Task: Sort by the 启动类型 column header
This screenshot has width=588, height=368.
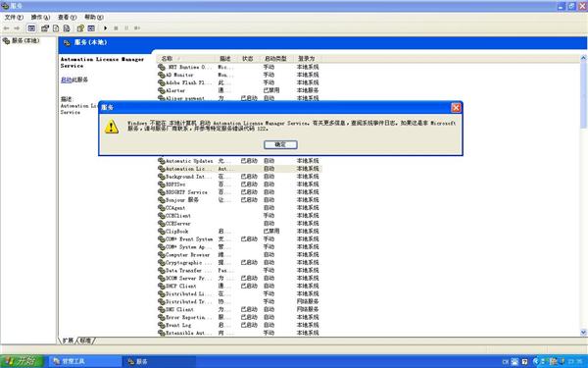Action: click(x=277, y=59)
